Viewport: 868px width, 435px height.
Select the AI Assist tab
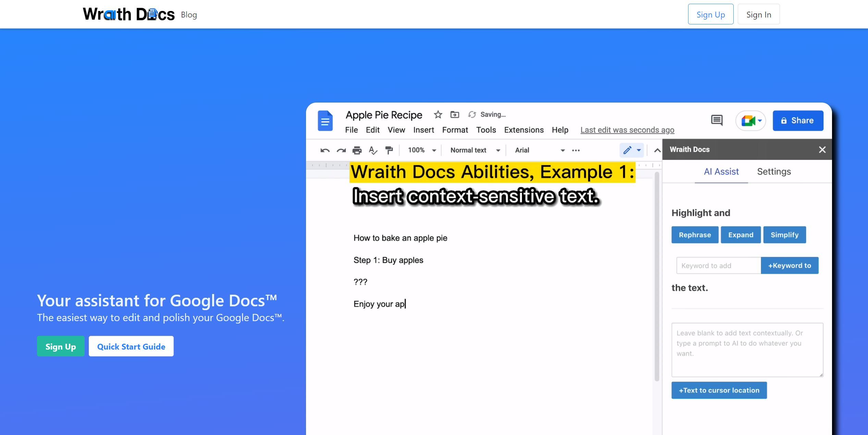point(721,171)
